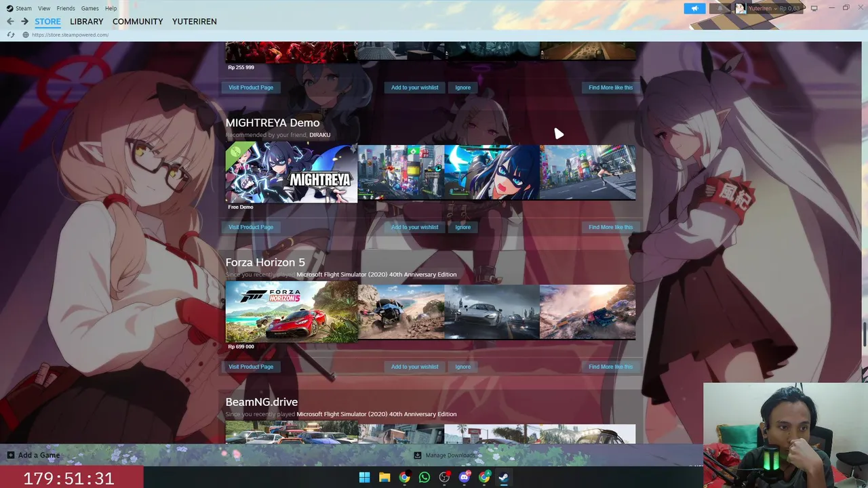Open OBS Studio from the taskbar
The height and width of the screenshot is (488, 868).
(444, 477)
